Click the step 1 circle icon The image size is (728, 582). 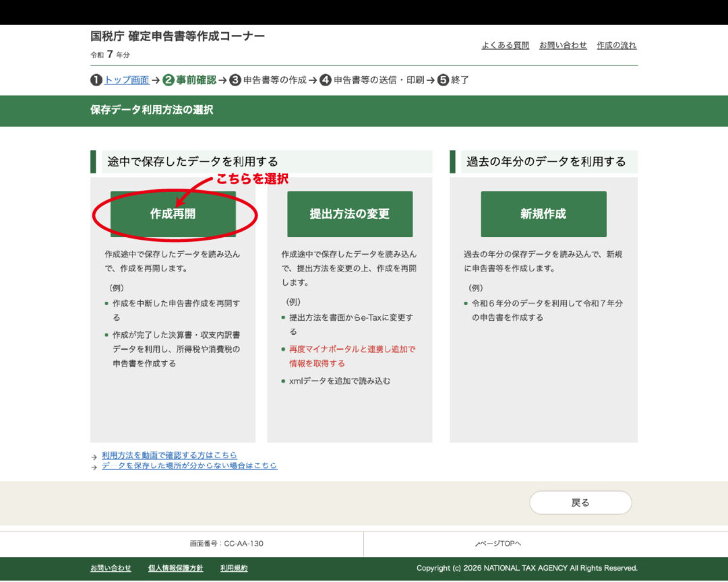pos(96,80)
